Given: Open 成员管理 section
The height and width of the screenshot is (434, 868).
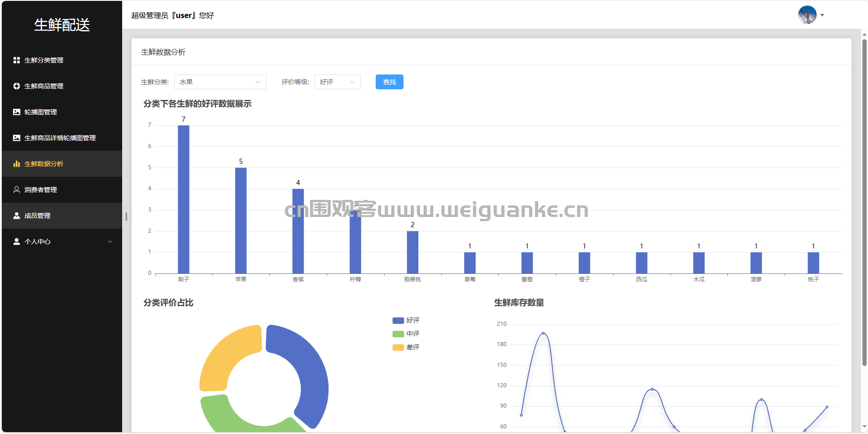Looking at the screenshot, I should click(62, 216).
